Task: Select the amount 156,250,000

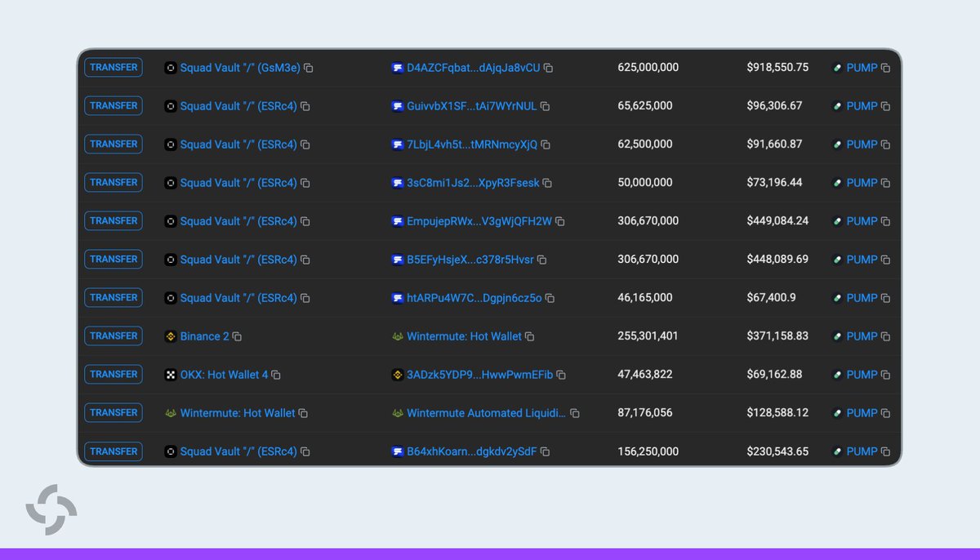Action: point(648,451)
